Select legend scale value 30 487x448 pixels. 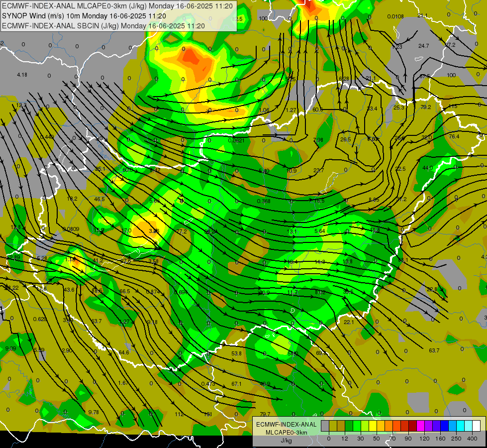pyautogui.click(x=360, y=439)
